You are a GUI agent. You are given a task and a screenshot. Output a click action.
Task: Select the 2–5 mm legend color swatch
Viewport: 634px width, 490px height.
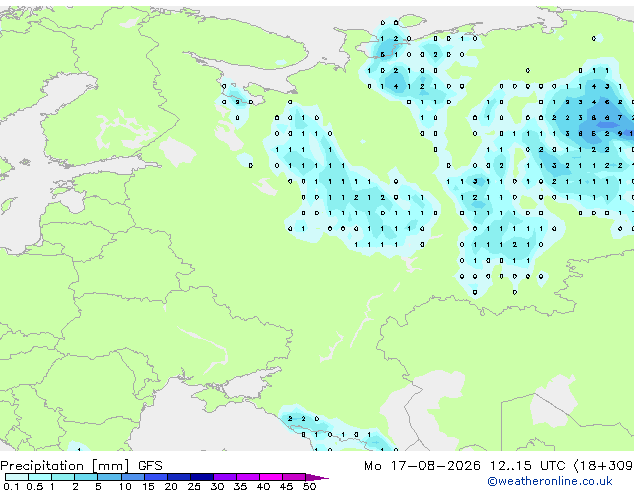click(86, 477)
